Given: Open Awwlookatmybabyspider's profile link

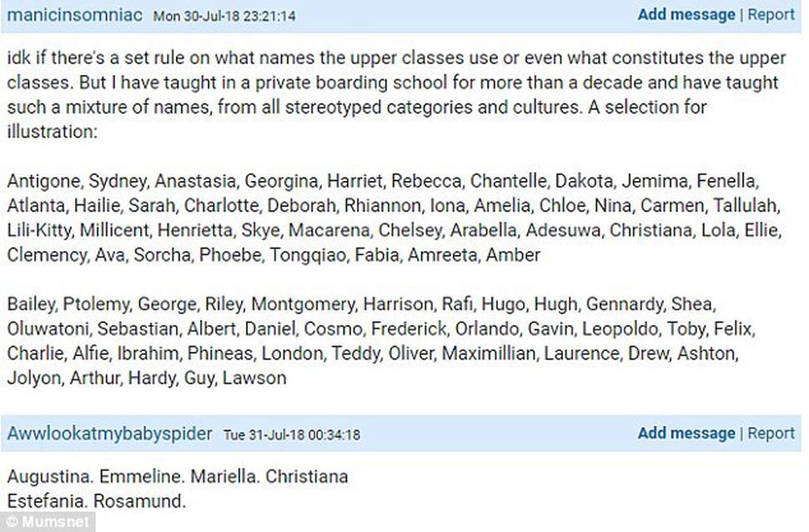Looking at the screenshot, I should click(110, 434).
